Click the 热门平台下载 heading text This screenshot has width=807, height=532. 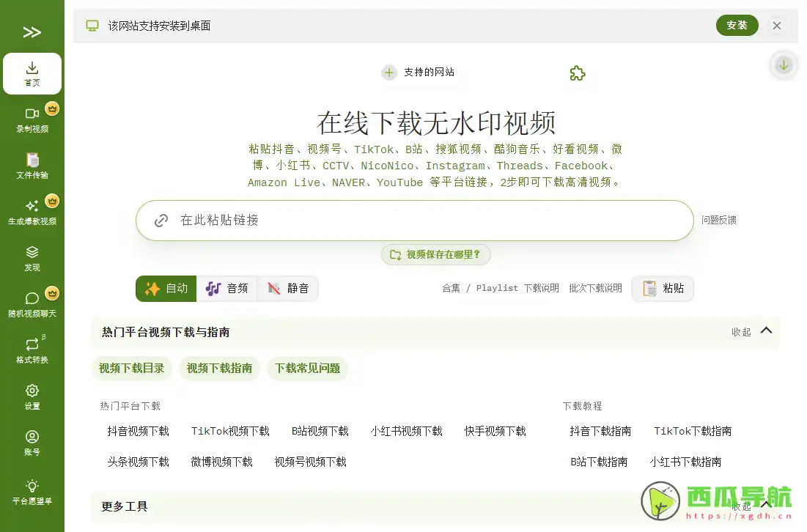tap(130, 407)
